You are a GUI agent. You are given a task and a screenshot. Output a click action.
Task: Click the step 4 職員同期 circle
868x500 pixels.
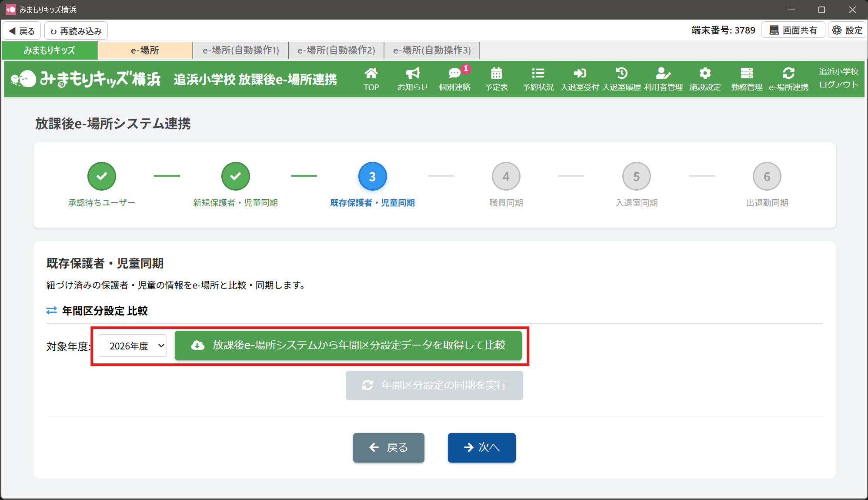[506, 177]
